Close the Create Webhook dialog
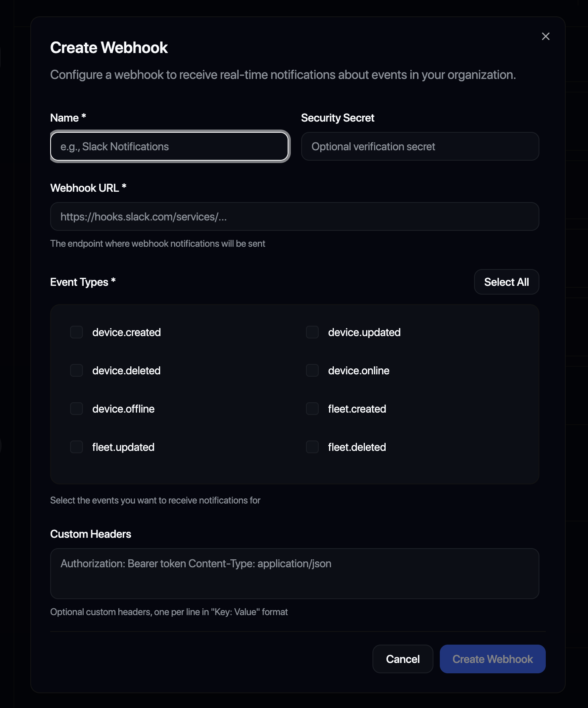 pos(546,36)
